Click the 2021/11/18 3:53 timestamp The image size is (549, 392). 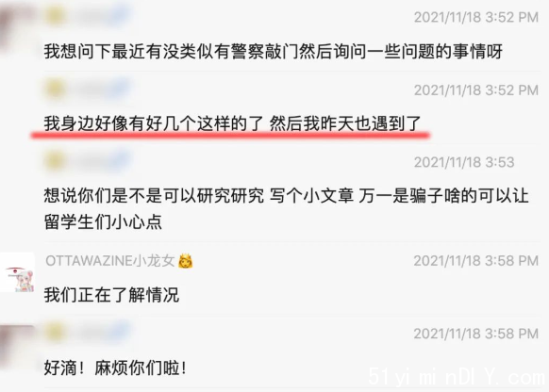click(x=464, y=162)
